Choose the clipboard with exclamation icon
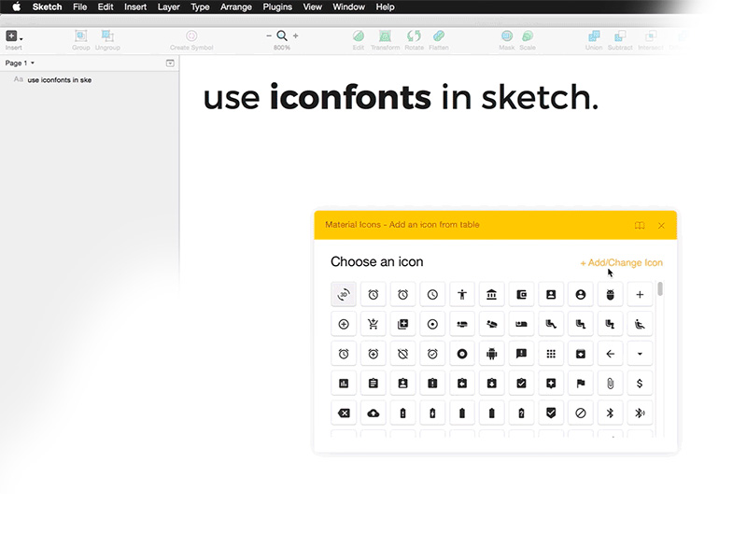The image size is (747, 560). coord(432,384)
